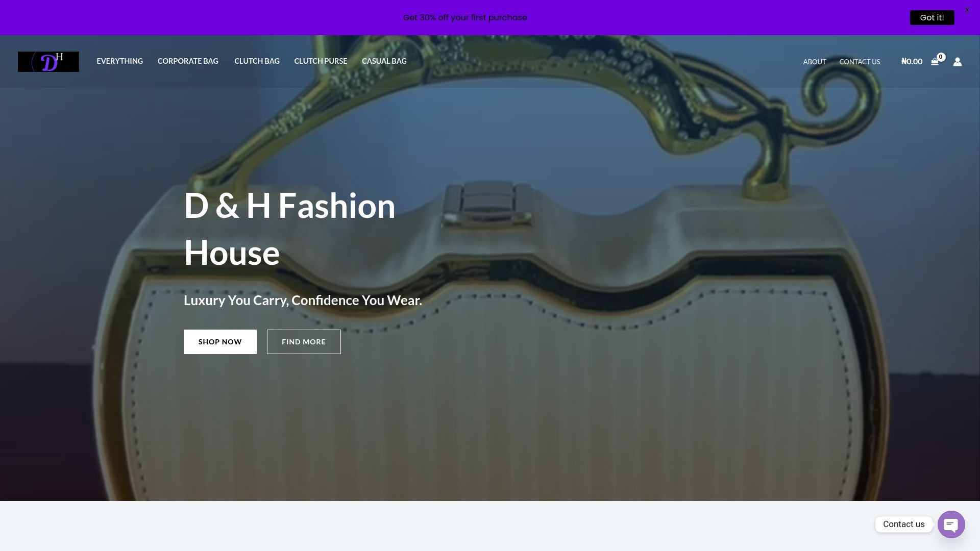The height and width of the screenshot is (551, 980).
Task: Click the Got it! button
Action: [x=932, y=17]
